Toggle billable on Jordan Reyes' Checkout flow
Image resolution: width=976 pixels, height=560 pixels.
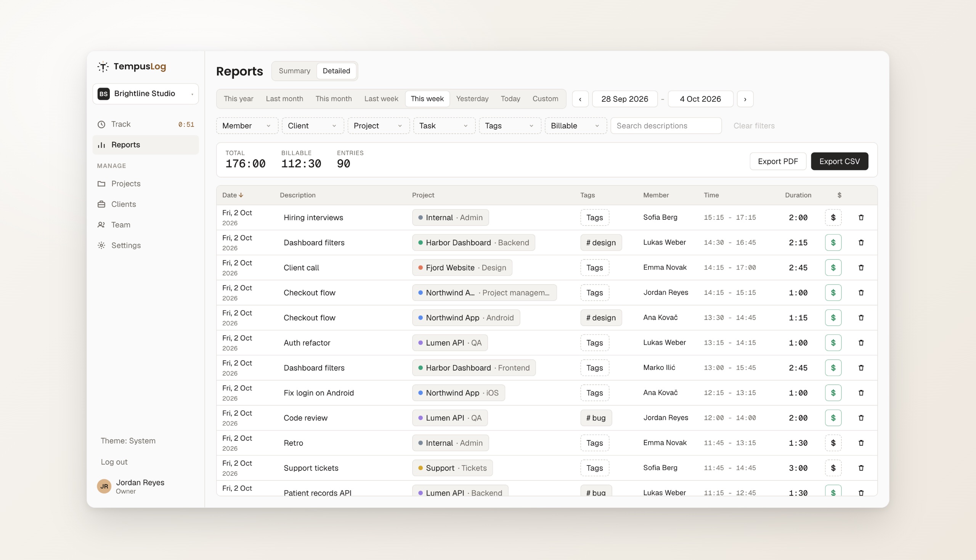833,293
